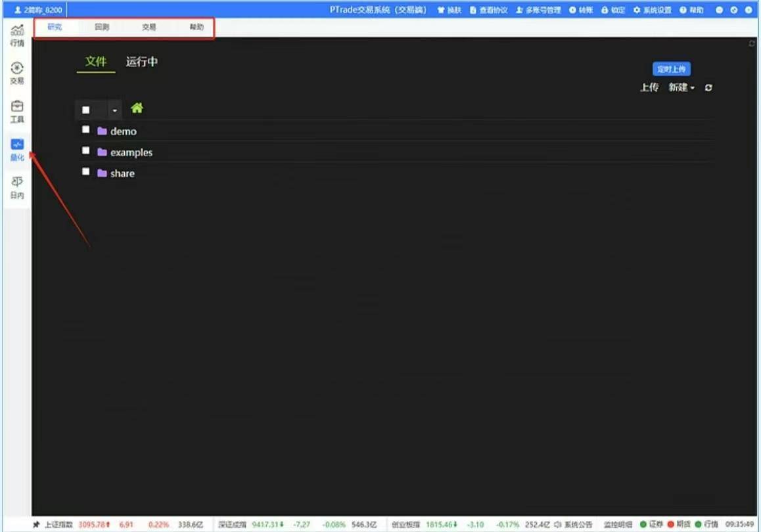Click 上证指数 index label in status bar
The height and width of the screenshot is (532, 761).
pos(58,524)
